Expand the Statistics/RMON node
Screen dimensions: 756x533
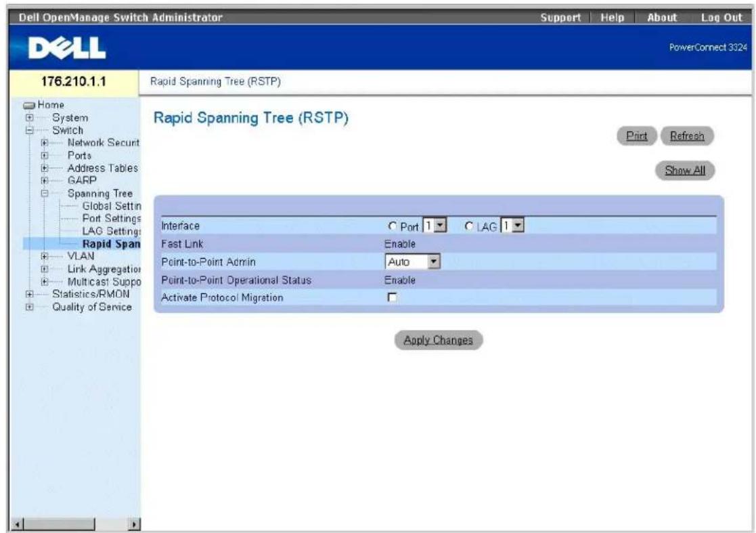pos(30,294)
